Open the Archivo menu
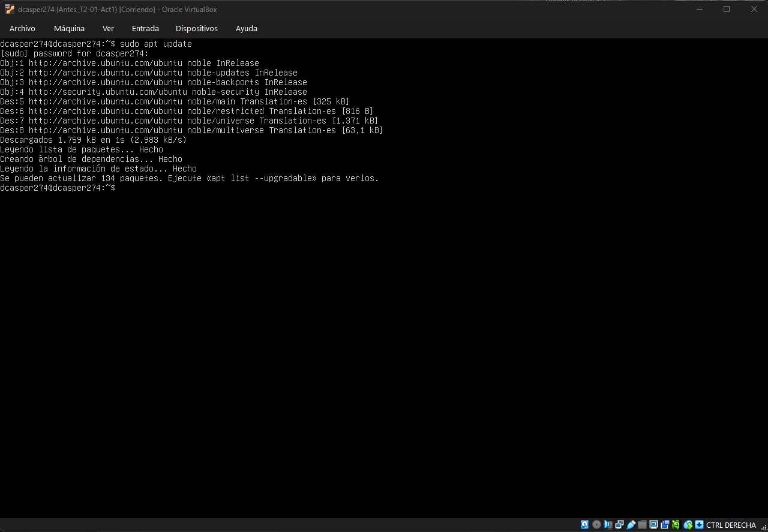 point(22,28)
